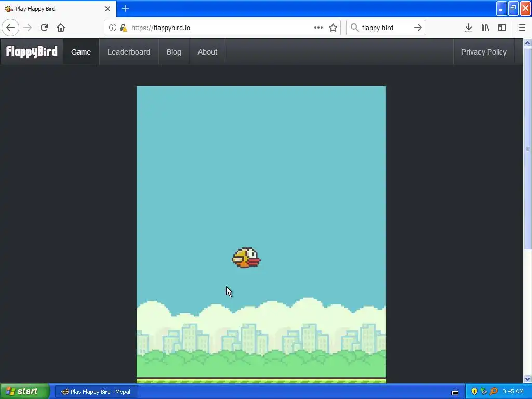Reload the current page
Image resolution: width=532 pixels, height=399 pixels.
coord(44,28)
